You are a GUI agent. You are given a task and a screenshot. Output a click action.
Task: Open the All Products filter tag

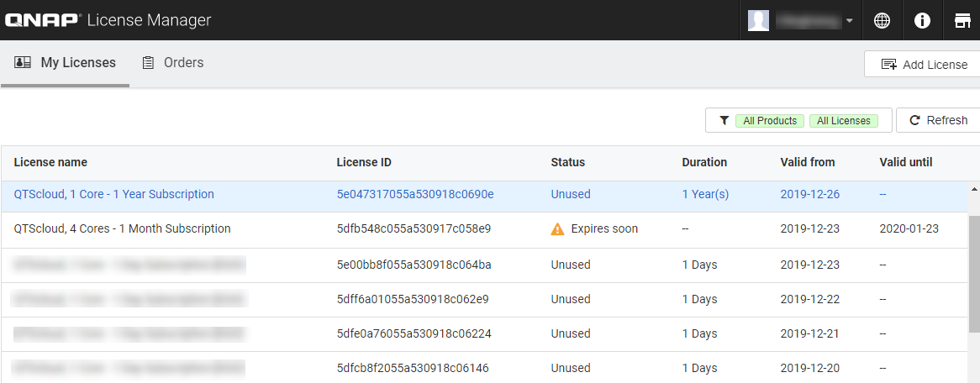click(770, 121)
